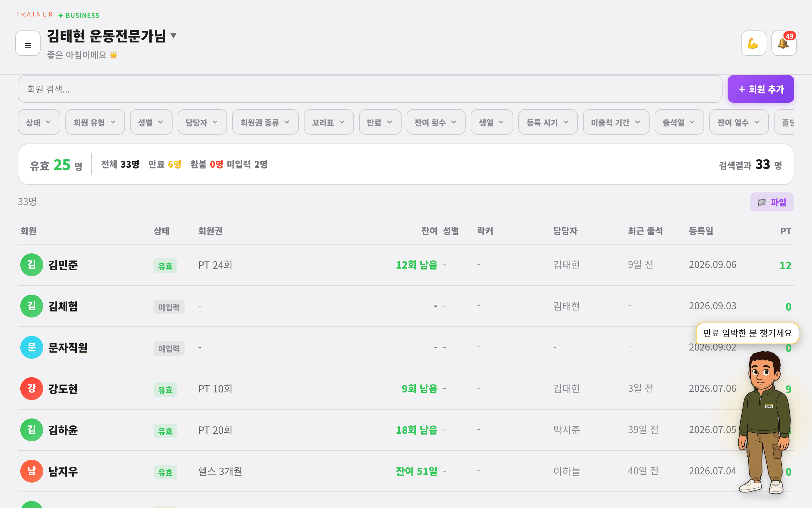The image size is (812, 508).
Task: Click 이하늘 assignee cell
Action: (566, 471)
